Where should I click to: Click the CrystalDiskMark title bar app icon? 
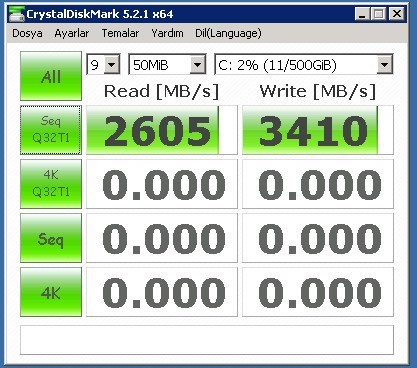click(17, 14)
